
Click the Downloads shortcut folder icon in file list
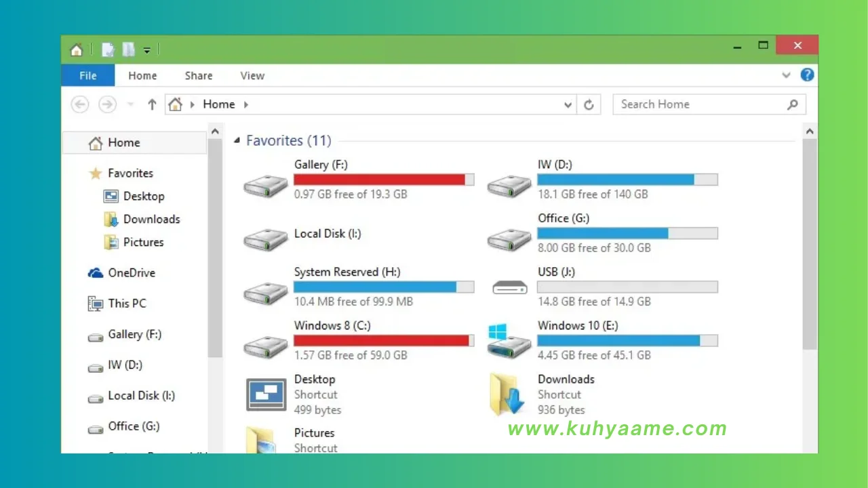click(x=507, y=394)
